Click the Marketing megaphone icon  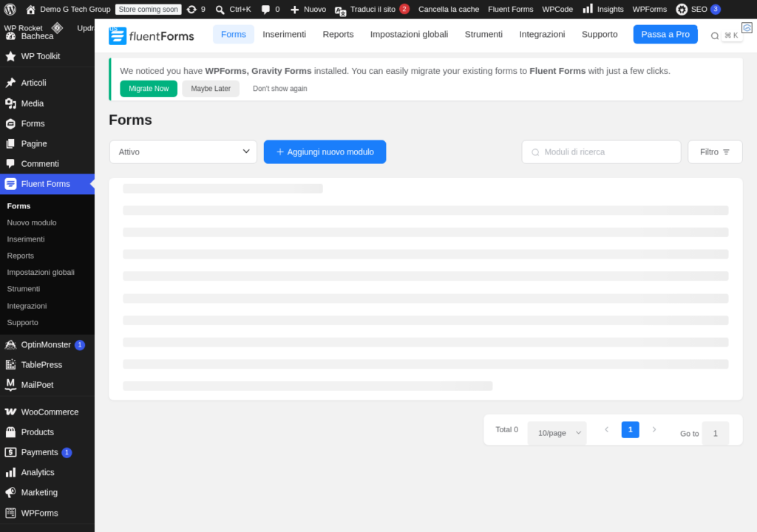[10, 492]
